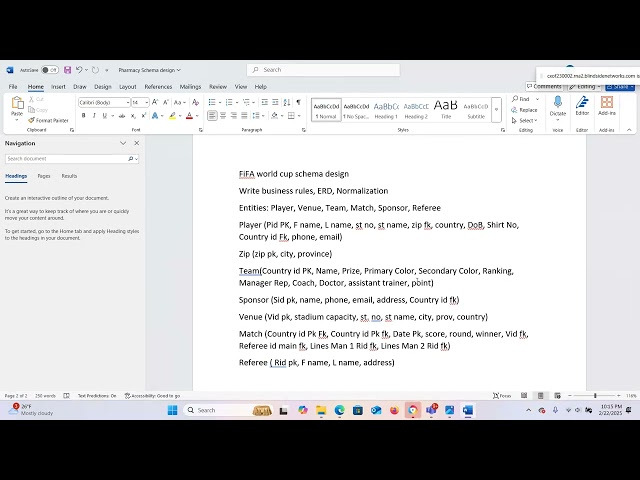Apply the Normal style
This screenshot has width=640, height=480.
pos(326,110)
